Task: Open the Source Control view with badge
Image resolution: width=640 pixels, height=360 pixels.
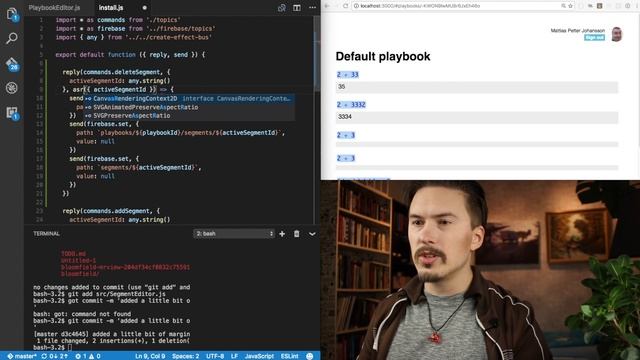Action: [12, 64]
